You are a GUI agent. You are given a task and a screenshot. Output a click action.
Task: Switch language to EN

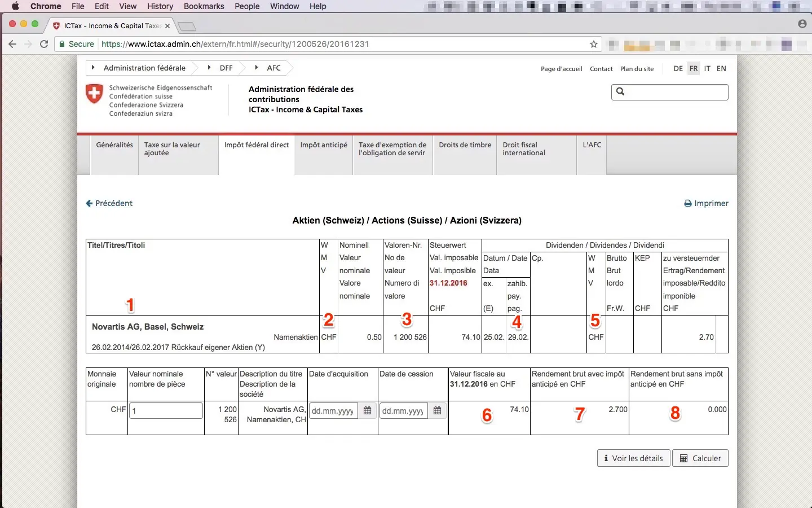coord(721,68)
